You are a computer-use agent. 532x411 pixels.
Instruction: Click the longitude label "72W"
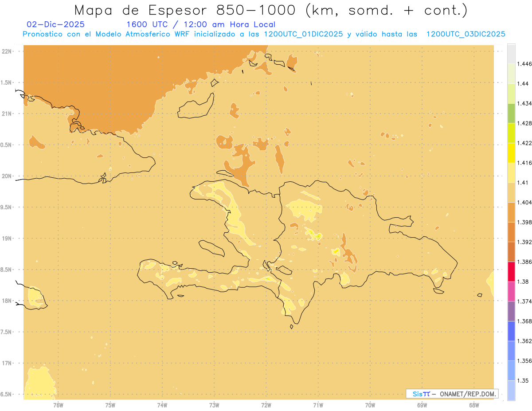(x=266, y=405)
